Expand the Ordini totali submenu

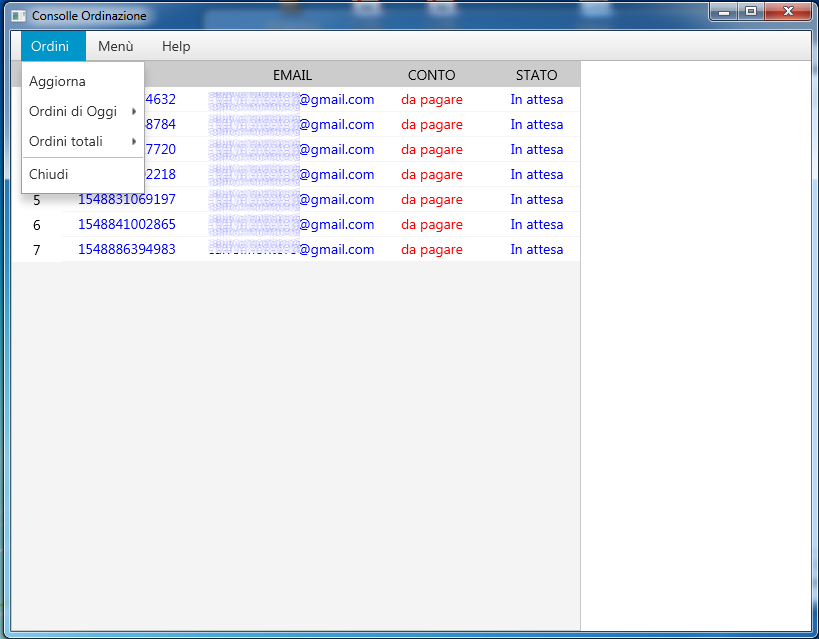[83, 141]
